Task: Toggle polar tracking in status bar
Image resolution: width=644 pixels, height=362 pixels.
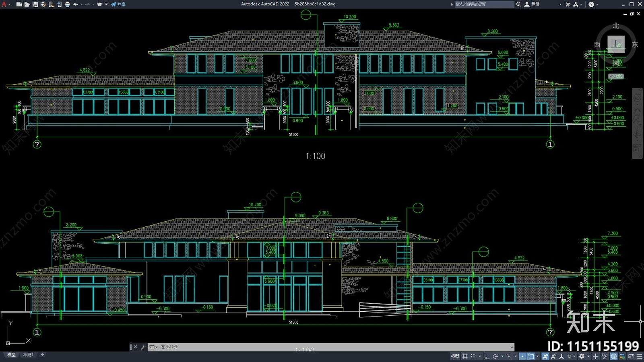Action: click(x=495, y=356)
